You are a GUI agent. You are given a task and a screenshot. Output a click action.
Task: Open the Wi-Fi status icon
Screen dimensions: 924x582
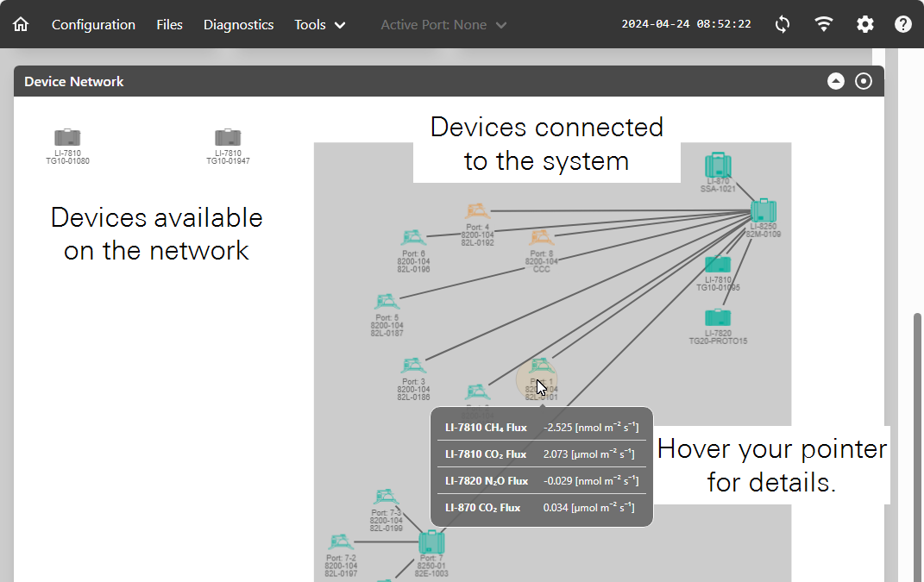tap(823, 24)
